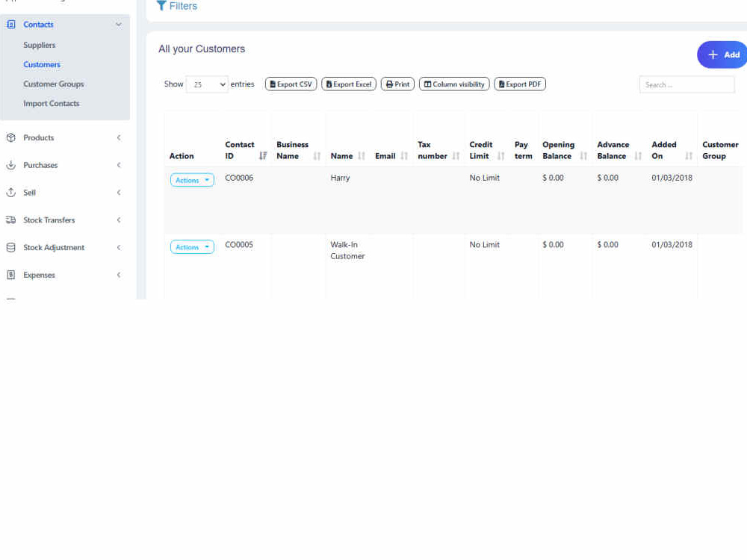Click the Purchases download icon

point(11,165)
